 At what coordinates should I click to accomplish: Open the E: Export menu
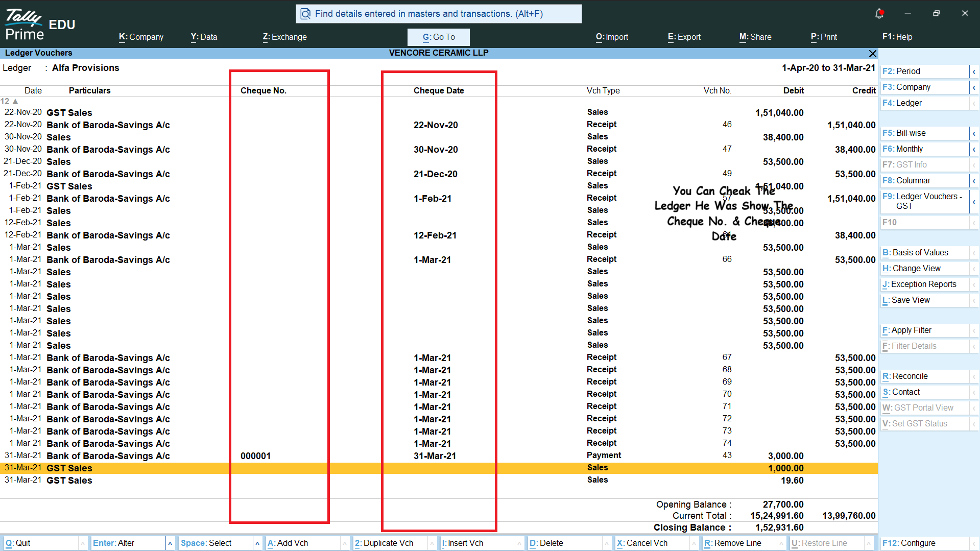point(684,37)
